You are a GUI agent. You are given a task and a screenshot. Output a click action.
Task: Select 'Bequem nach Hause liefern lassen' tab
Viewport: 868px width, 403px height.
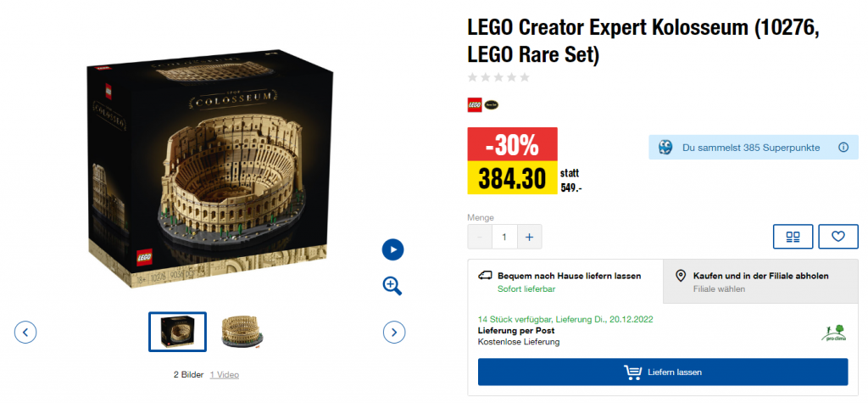click(x=565, y=282)
